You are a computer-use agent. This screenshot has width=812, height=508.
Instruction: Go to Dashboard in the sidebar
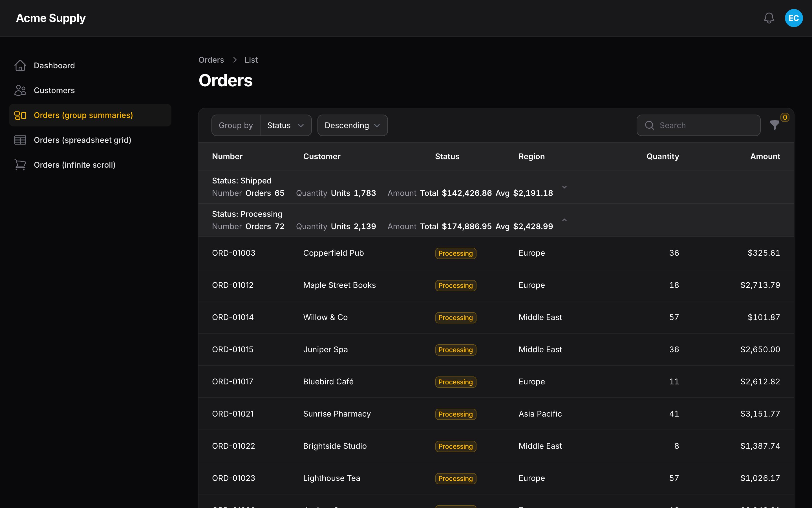[x=90, y=65]
